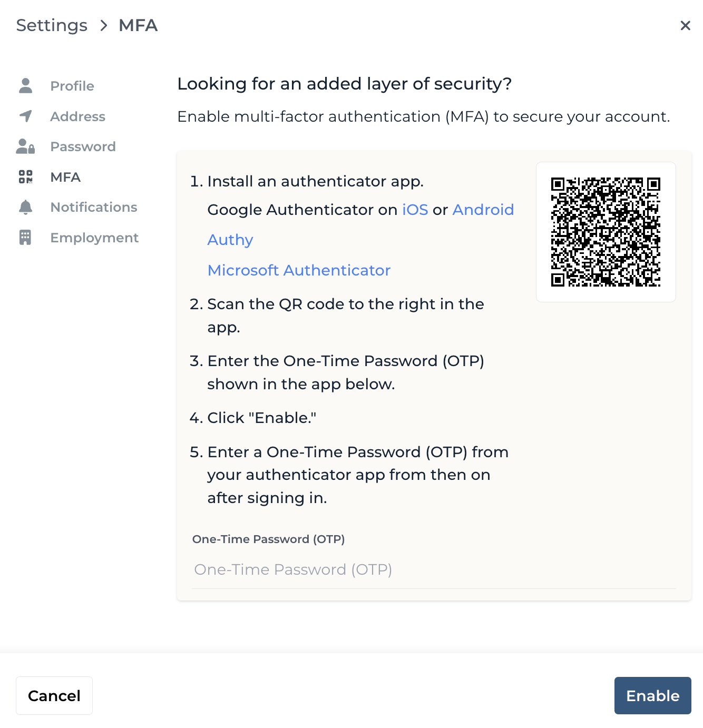Close the settings dialog with X
703x728 pixels.
[685, 25]
